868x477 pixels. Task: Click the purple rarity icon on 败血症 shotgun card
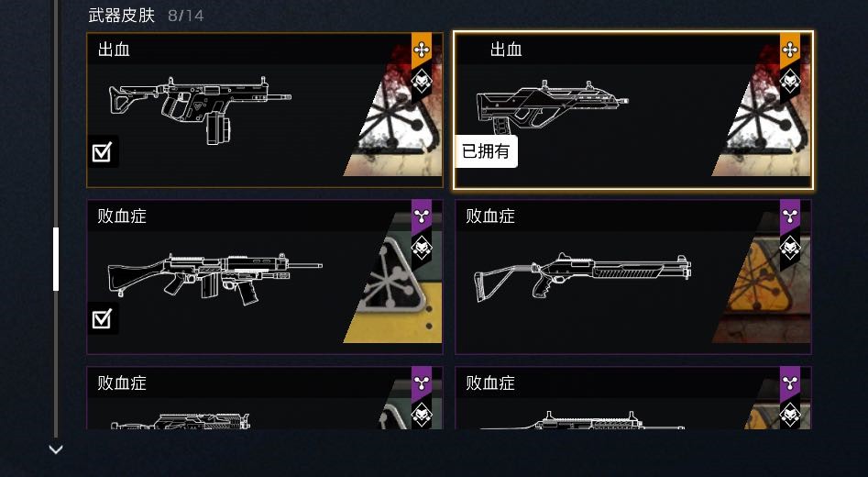point(790,216)
